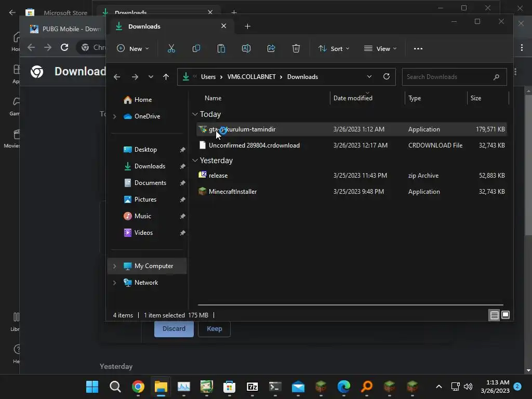Open Microsoft Store from taskbar

[x=229, y=387]
